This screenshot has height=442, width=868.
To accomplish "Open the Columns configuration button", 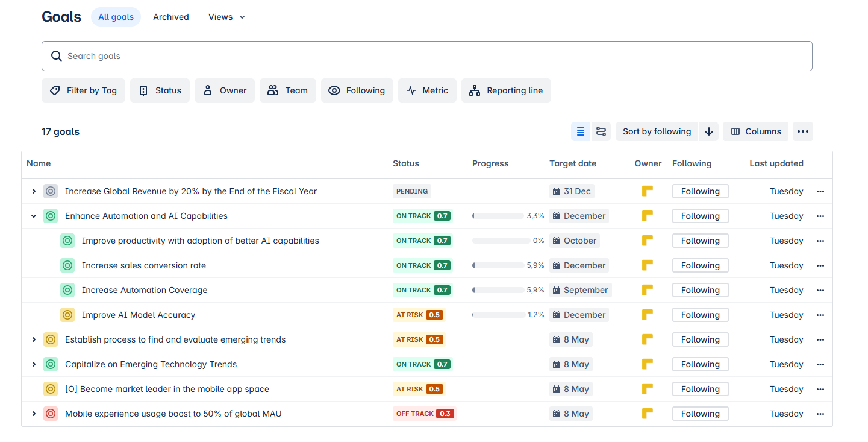I will click(755, 131).
